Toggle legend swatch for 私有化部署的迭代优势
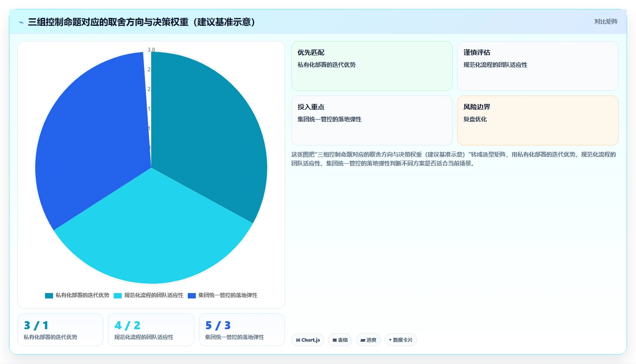 (49, 295)
